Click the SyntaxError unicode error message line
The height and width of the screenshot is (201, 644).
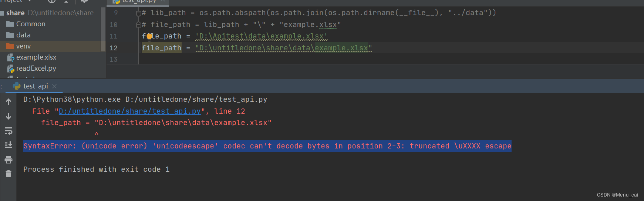pos(267,146)
